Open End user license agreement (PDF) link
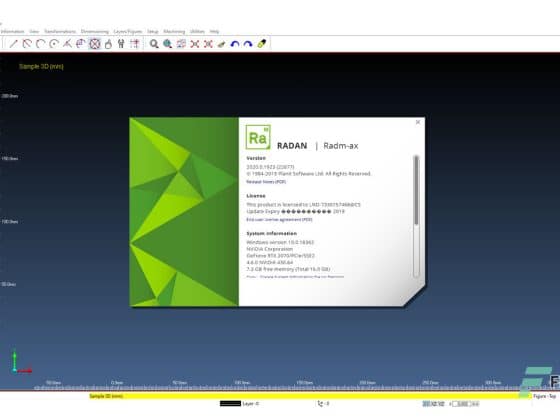560x420 pixels. coord(279,220)
